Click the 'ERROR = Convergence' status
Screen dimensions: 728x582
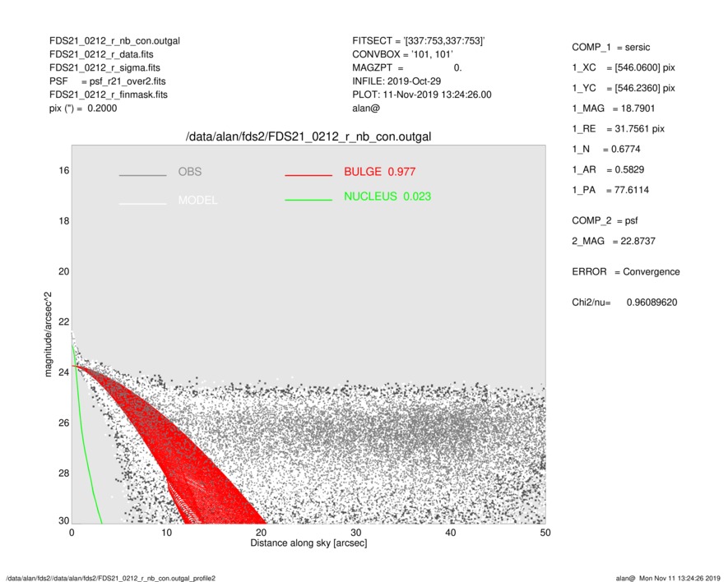(625, 272)
